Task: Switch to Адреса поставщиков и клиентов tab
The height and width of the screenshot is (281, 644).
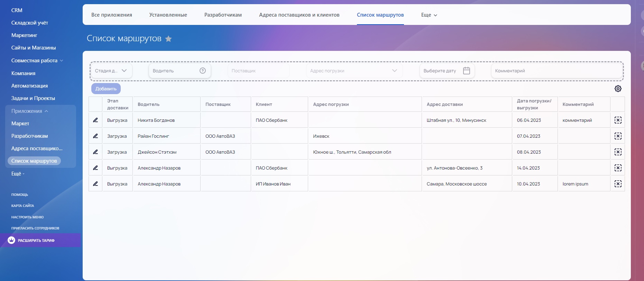Action: 299,15
